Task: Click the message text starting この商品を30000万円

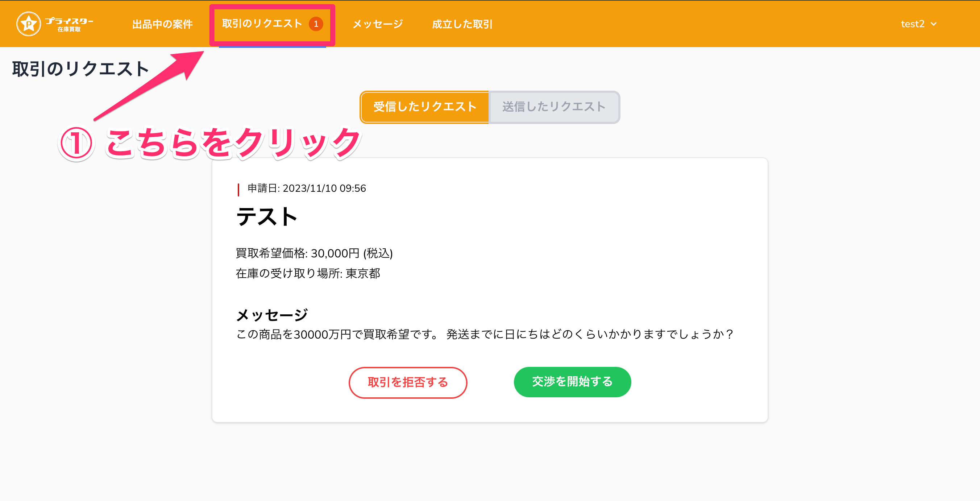Action: tap(485, 334)
